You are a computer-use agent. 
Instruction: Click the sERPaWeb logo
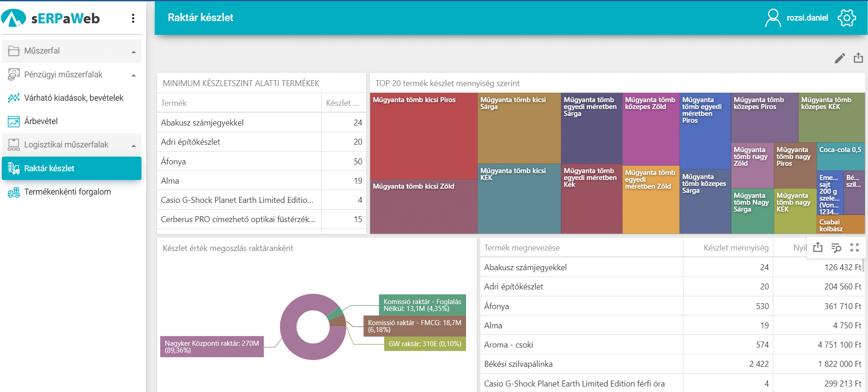click(x=50, y=18)
